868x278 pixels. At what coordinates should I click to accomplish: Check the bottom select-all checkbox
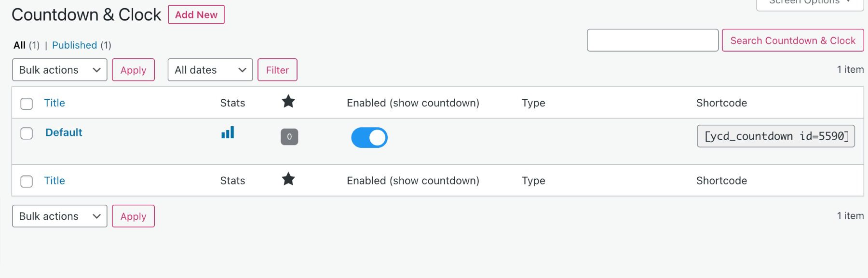(27, 181)
